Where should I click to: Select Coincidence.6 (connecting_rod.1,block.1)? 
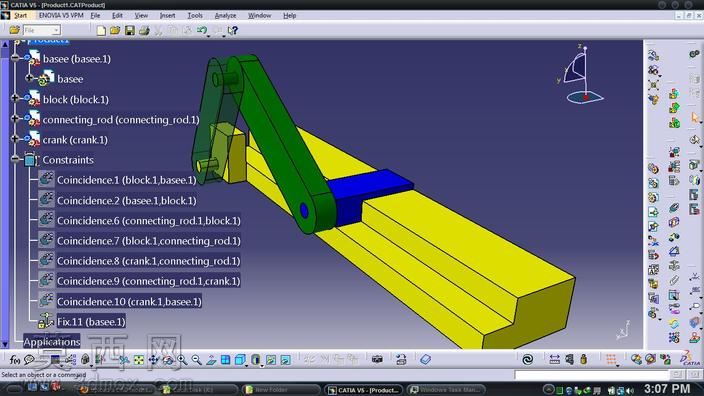click(x=149, y=220)
